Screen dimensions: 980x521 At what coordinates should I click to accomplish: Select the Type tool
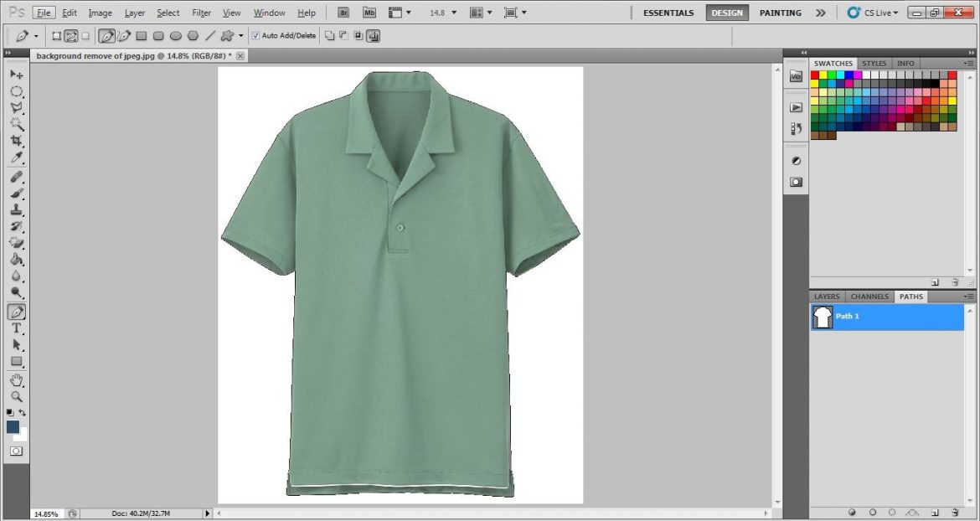pyautogui.click(x=16, y=328)
